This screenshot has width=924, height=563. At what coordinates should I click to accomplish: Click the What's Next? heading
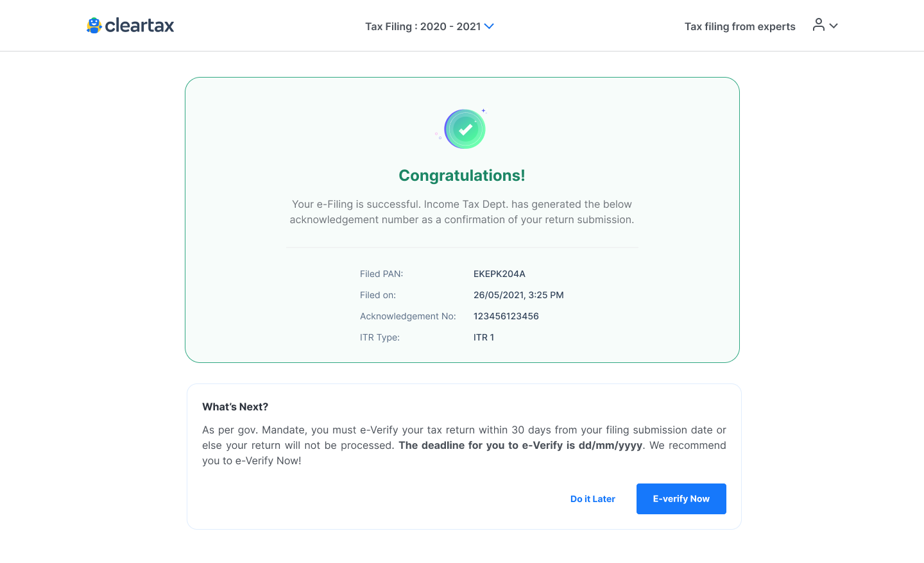[x=235, y=407]
